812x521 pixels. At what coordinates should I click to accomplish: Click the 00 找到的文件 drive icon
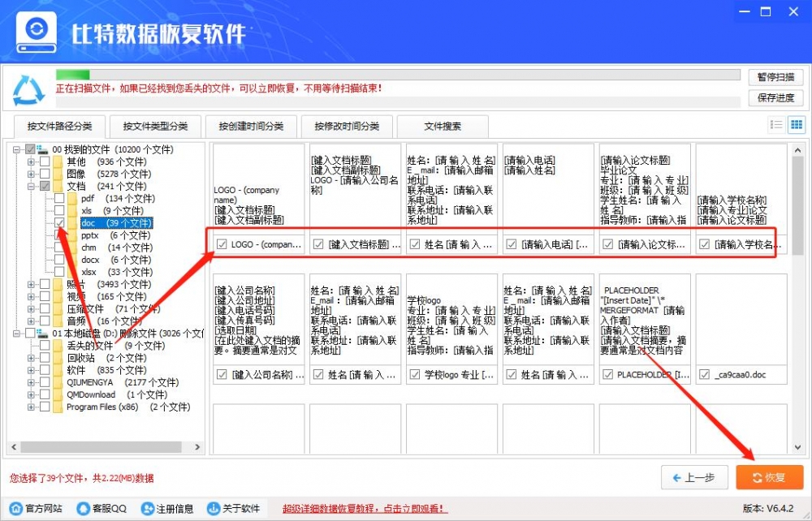(43, 149)
